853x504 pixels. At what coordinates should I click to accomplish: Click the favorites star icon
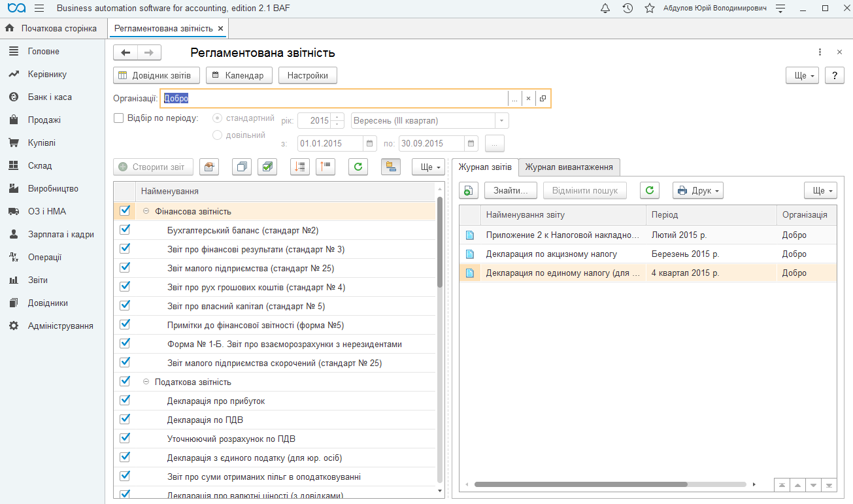tap(650, 8)
